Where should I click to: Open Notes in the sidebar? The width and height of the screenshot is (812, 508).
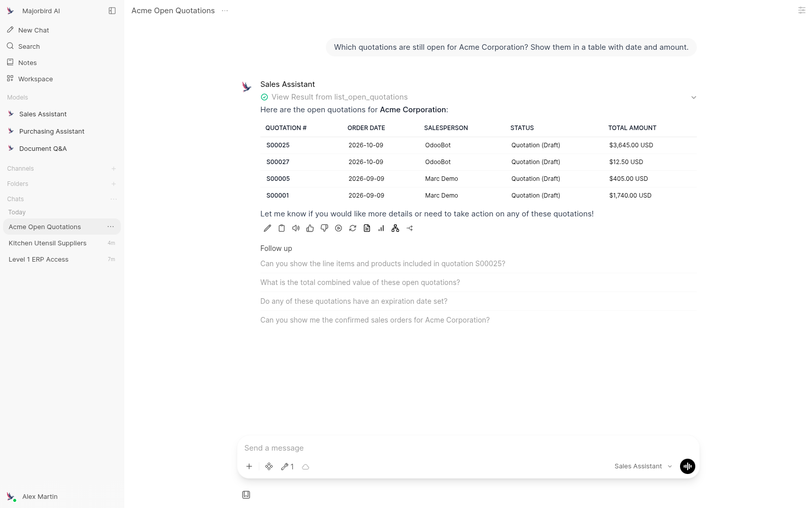[x=62, y=62]
